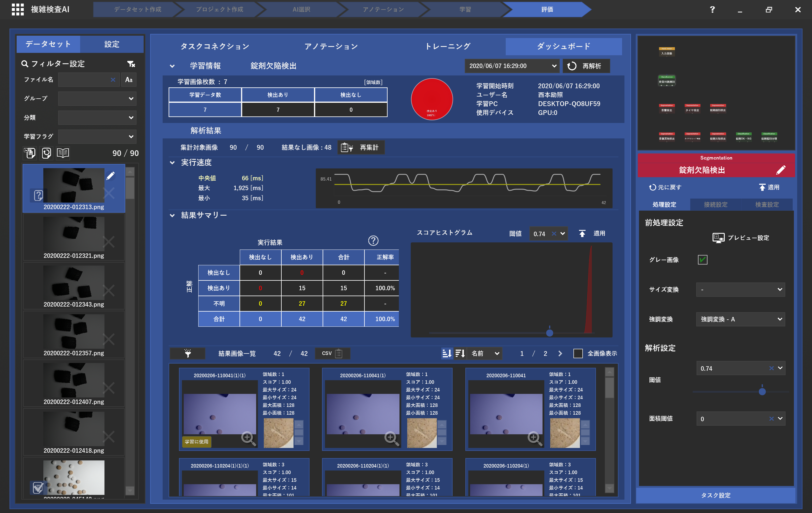Toggle case-sensitive Aa filter button
812x513 pixels.
(x=129, y=80)
